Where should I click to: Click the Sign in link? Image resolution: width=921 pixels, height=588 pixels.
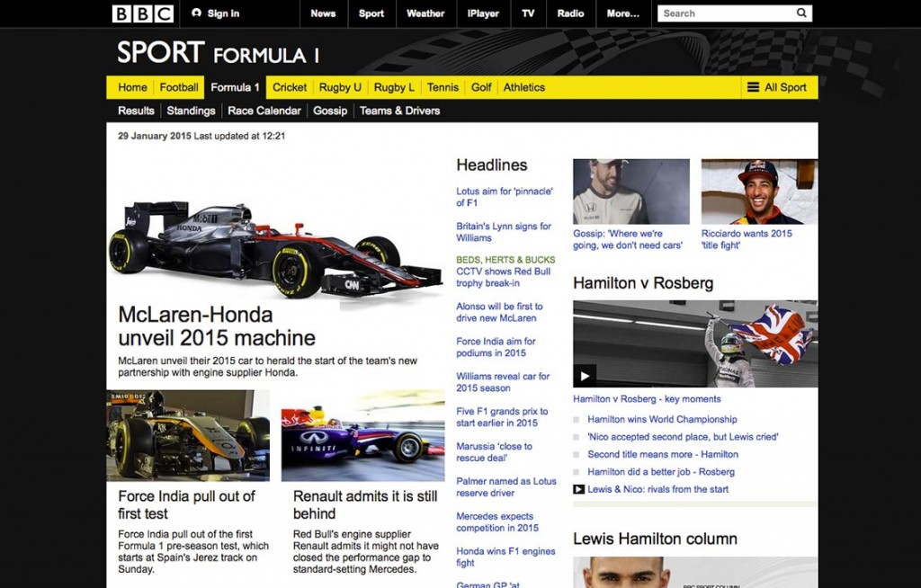(x=223, y=13)
